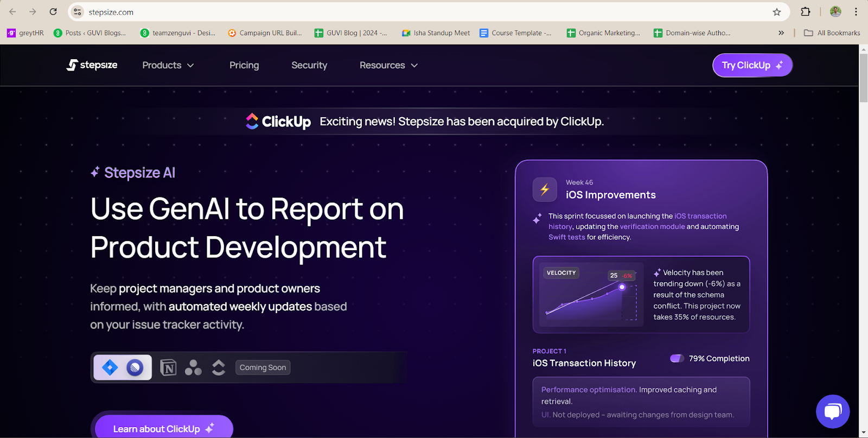868x438 pixels.
Task: Bookmark this page with star icon
Action: (777, 12)
